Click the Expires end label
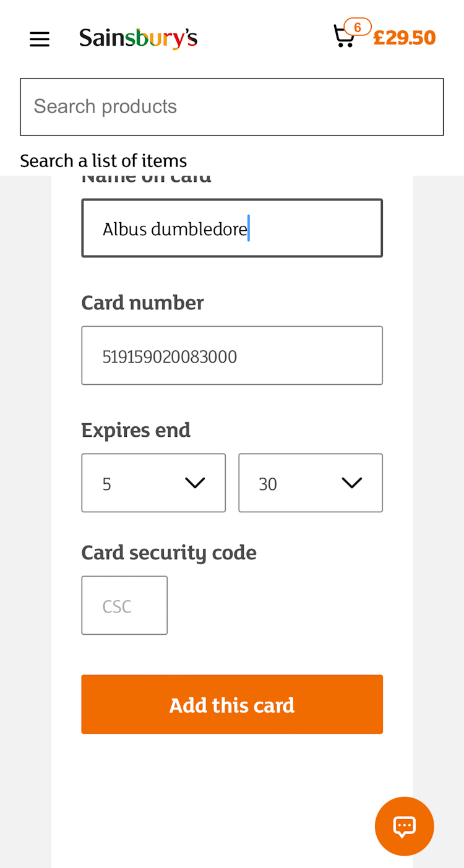Viewport: 464px width, 868px height. pos(135,430)
